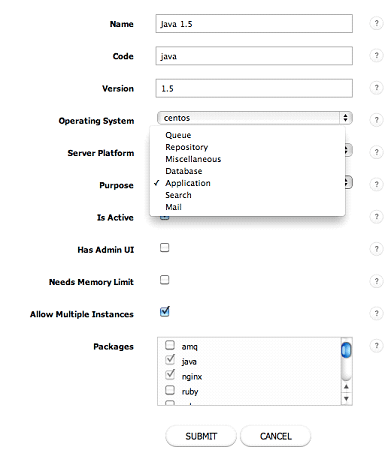Click the Packages list scrollbar thumb
Image resolution: width=392 pixels, height=455 pixels.
[346, 350]
